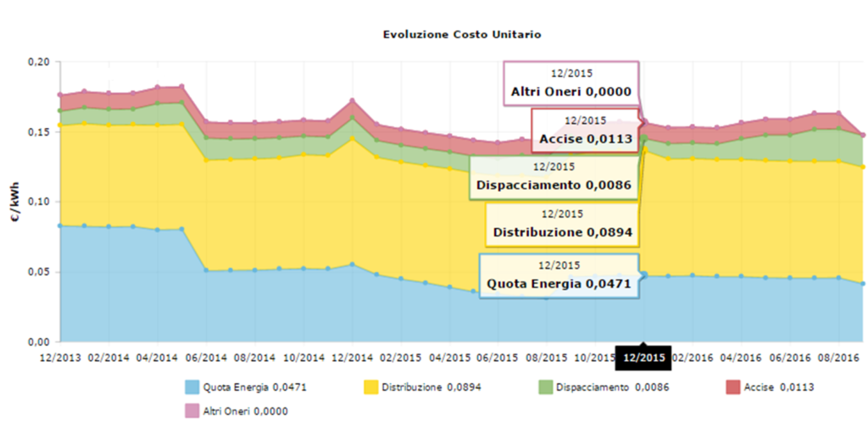Image resolution: width=868 pixels, height=434 pixels.
Task: Click the 12/2013 x-axis date label
Action: pos(59,358)
